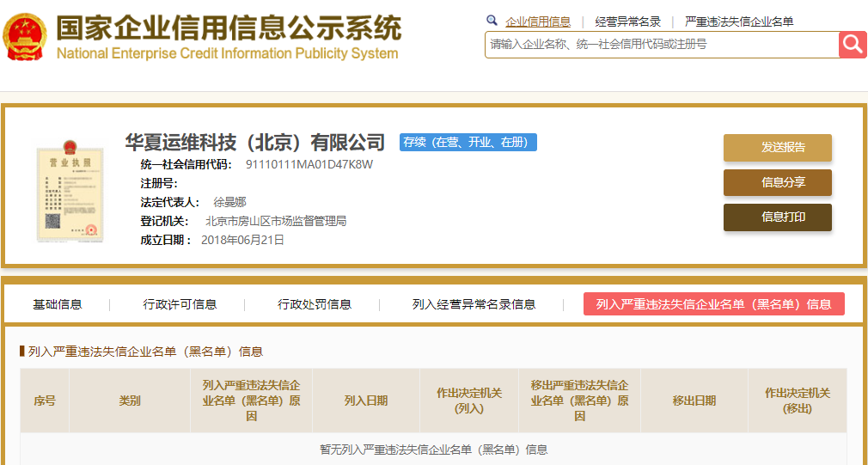Screen dimensions: 868x465
Task: Click the 暂无列入严重违法失信企业名单 empty-table message
Action: [434, 450]
